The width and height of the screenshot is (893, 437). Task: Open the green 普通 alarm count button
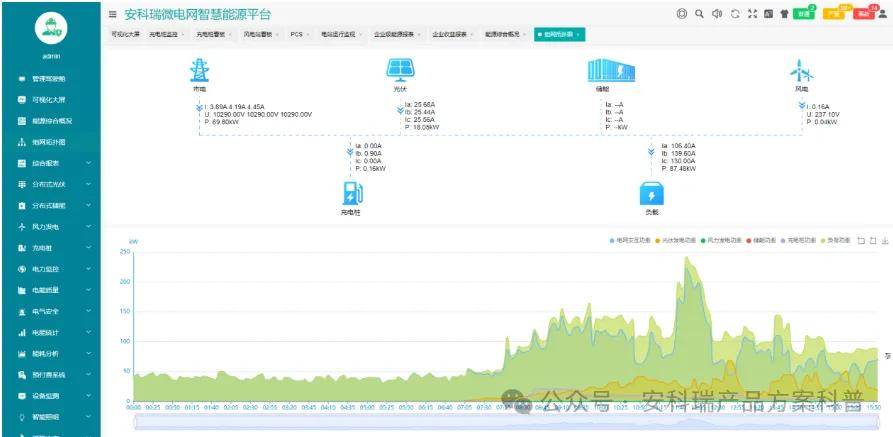[x=804, y=14]
